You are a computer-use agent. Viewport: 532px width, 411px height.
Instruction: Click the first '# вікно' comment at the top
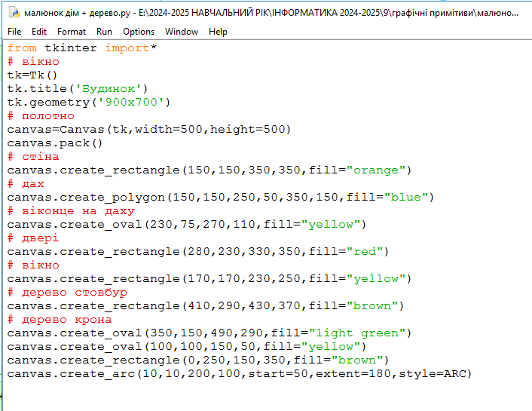click(x=33, y=62)
